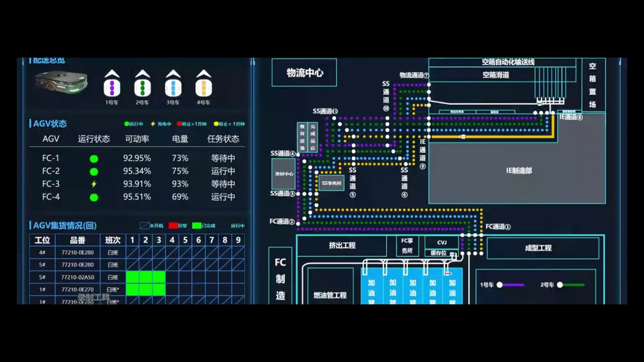Open the 物流中心 block on map
The width and height of the screenshot is (644, 362).
(304, 73)
